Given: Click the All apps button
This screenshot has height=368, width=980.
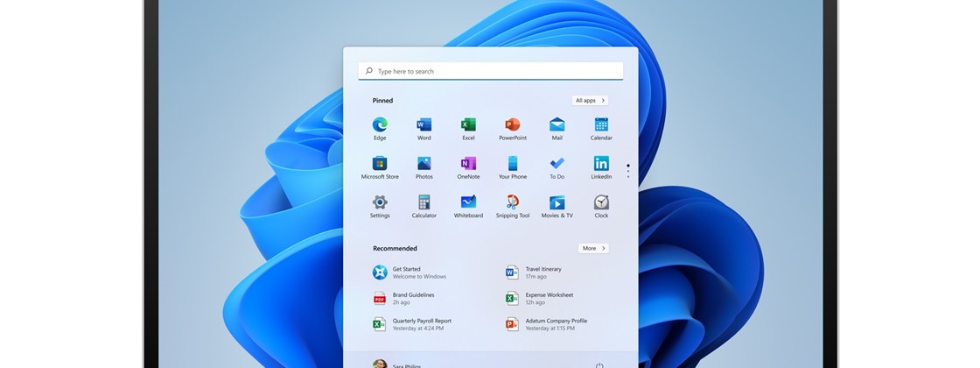Looking at the screenshot, I should click(x=590, y=100).
